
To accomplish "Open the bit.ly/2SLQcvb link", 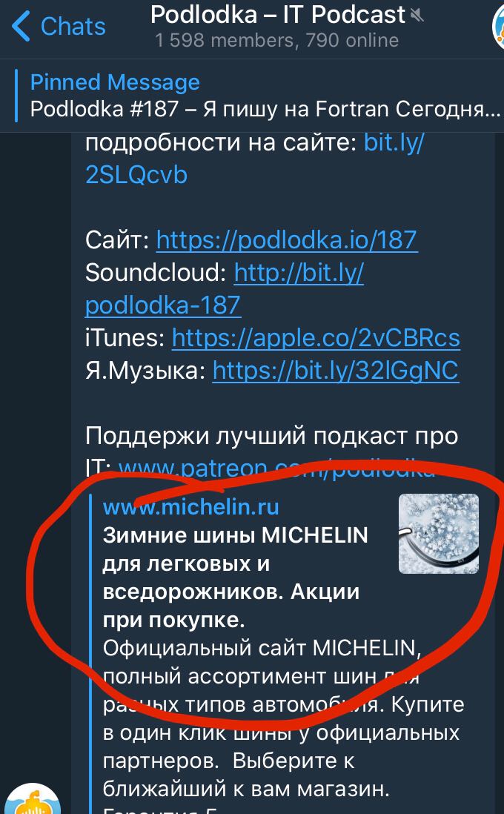I will click(254, 159).
